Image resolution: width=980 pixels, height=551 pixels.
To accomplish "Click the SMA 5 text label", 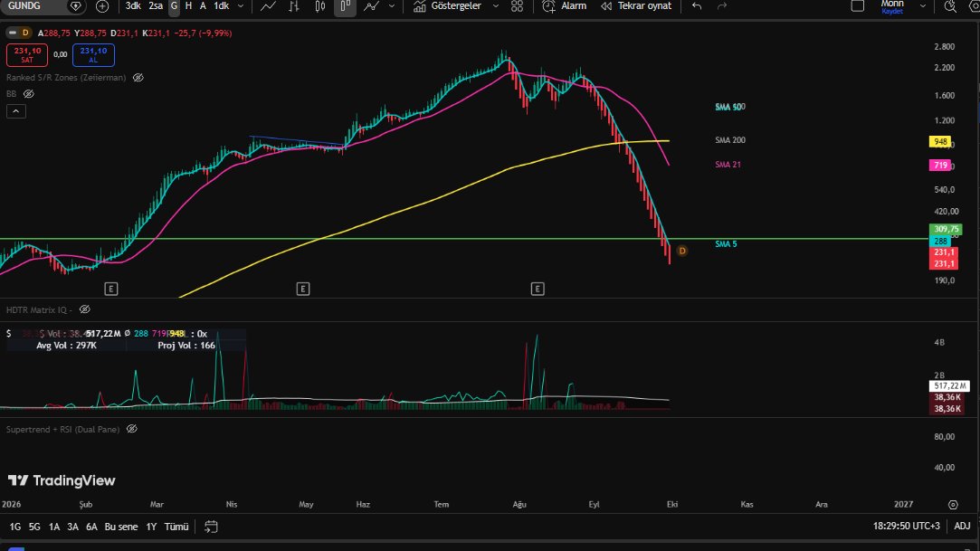I will pos(726,243).
